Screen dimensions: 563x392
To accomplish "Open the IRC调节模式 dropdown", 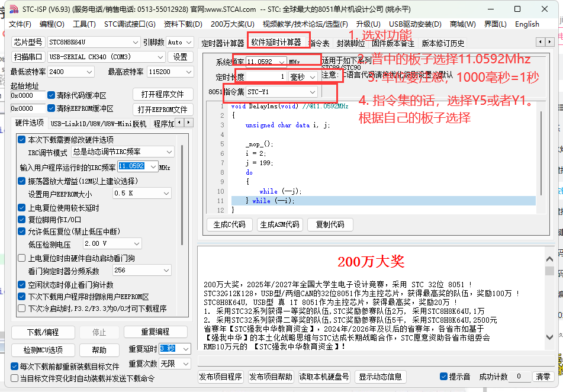I will [x=123, y=152].
